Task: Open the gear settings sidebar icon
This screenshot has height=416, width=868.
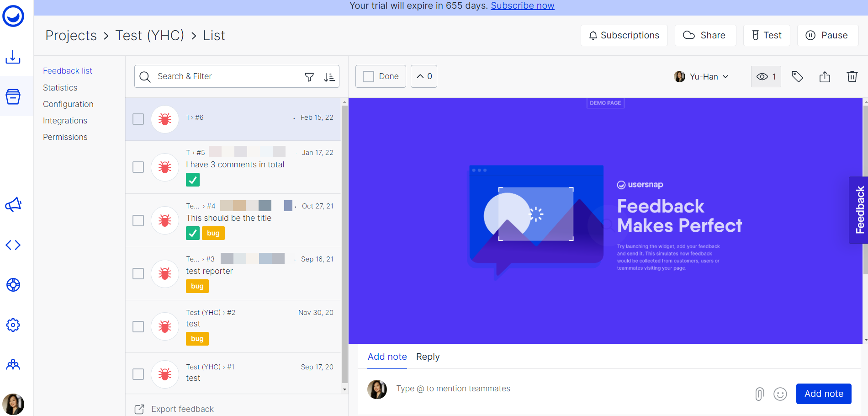Action: [x=13, y=325]
